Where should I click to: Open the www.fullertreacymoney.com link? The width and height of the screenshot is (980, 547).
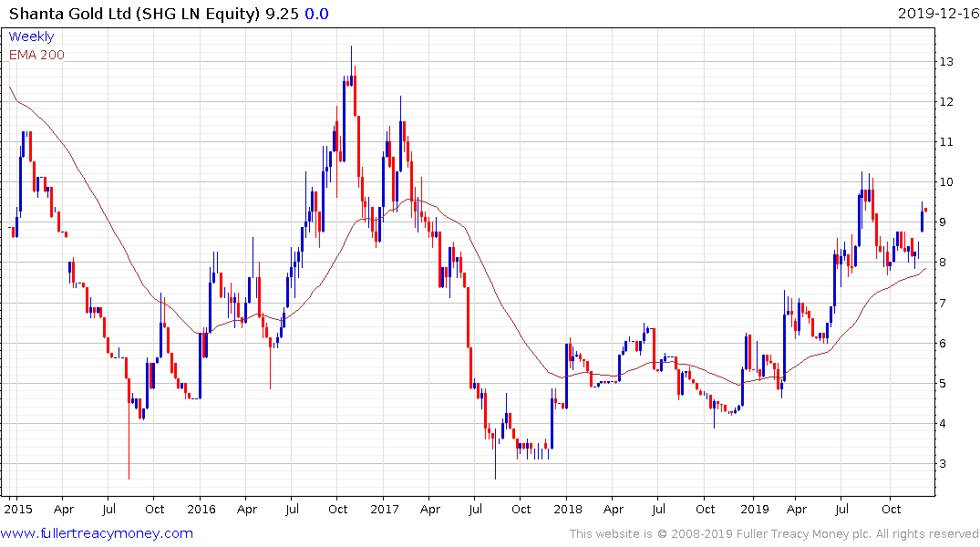pyautogui.click(x=97, y=533)
